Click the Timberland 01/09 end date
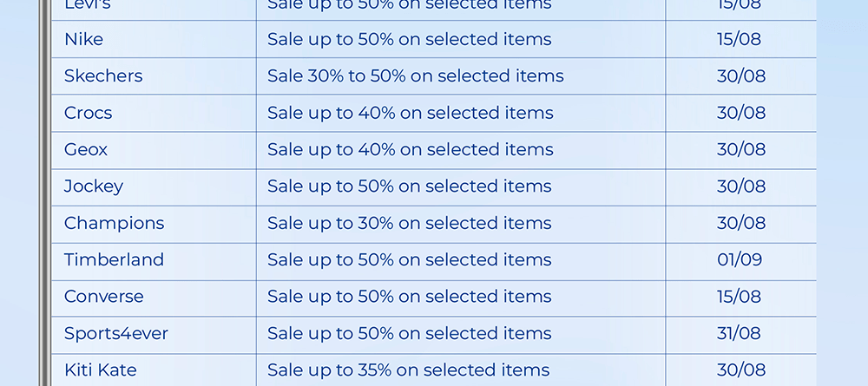This screenshot has width=868, height=386. 740,259
